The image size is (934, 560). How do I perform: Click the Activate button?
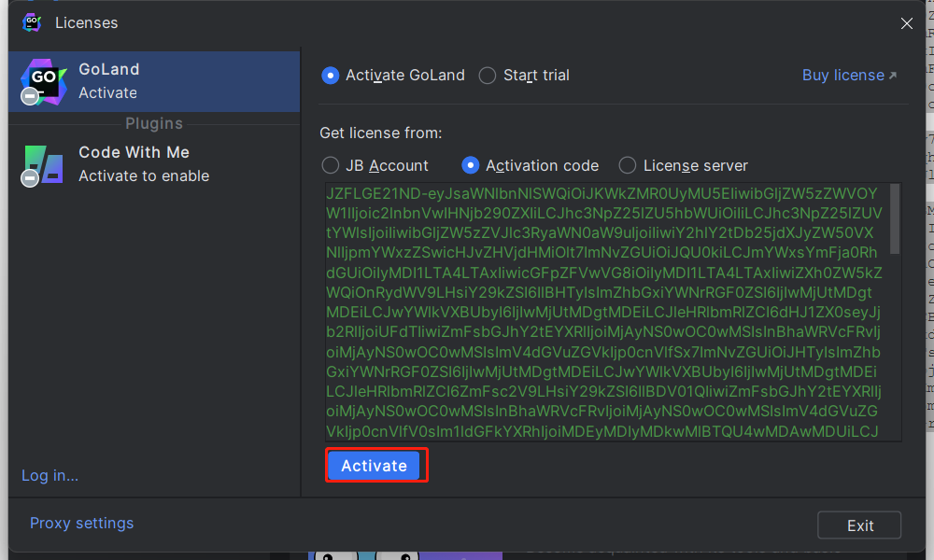pos(375,466)
